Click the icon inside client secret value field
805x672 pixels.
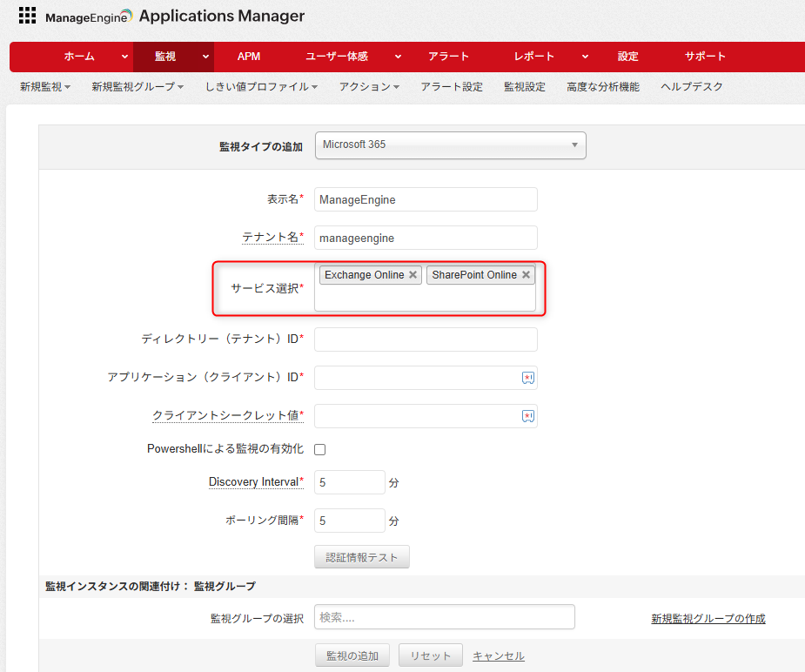(x=527, y=416)
